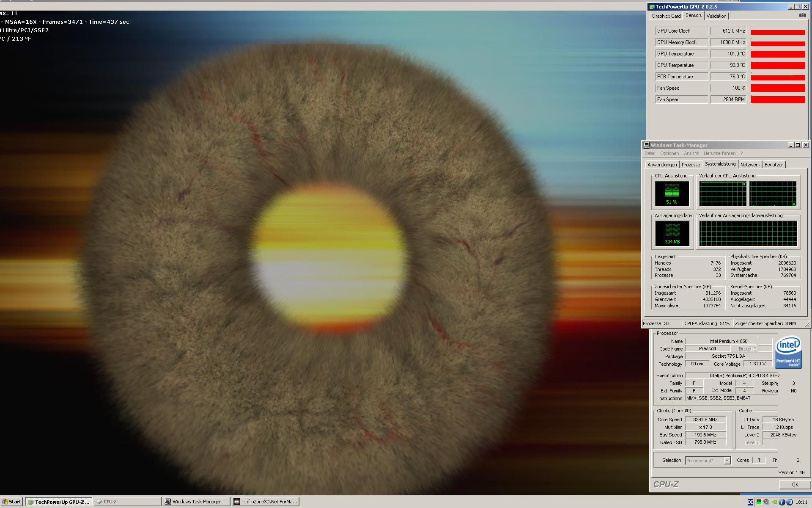Click the NVIDIA tray icon

point(774,502)
